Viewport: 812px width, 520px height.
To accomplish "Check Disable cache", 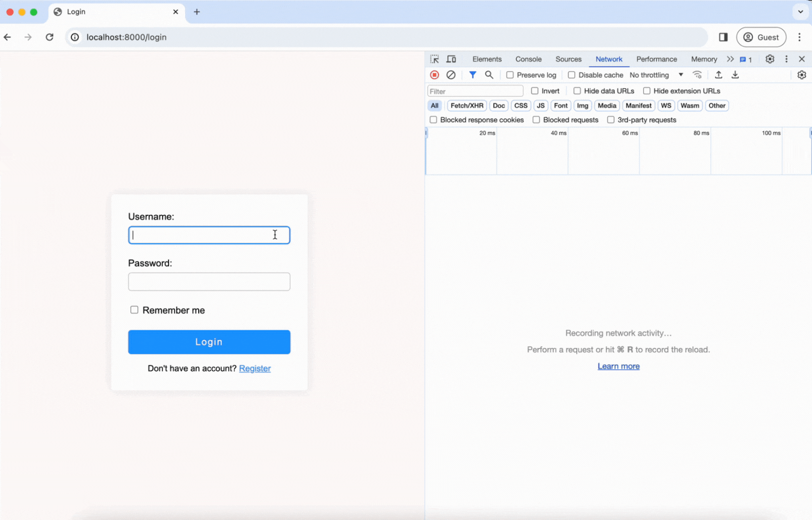I will coord(571,75).
